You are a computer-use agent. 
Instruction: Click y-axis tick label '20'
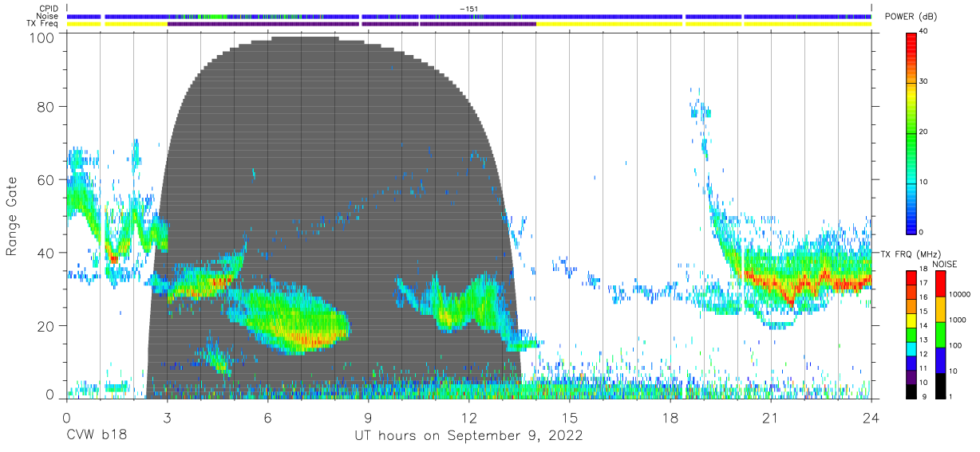45,326
